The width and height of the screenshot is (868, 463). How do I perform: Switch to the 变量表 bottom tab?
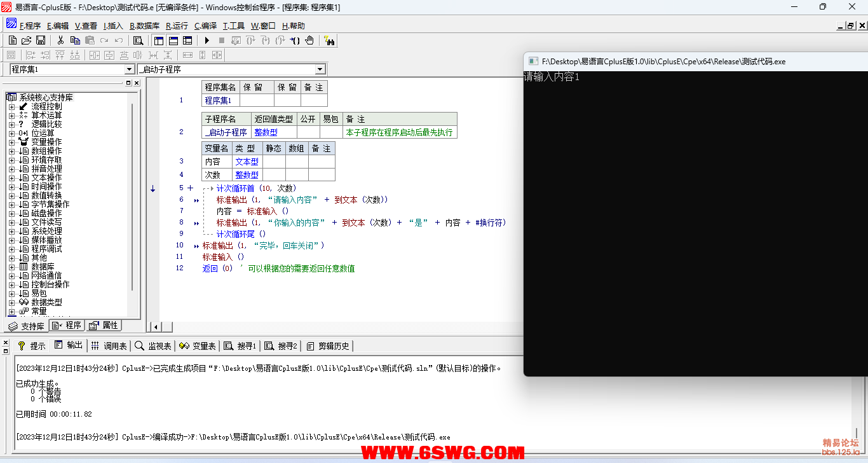point(198,346)
